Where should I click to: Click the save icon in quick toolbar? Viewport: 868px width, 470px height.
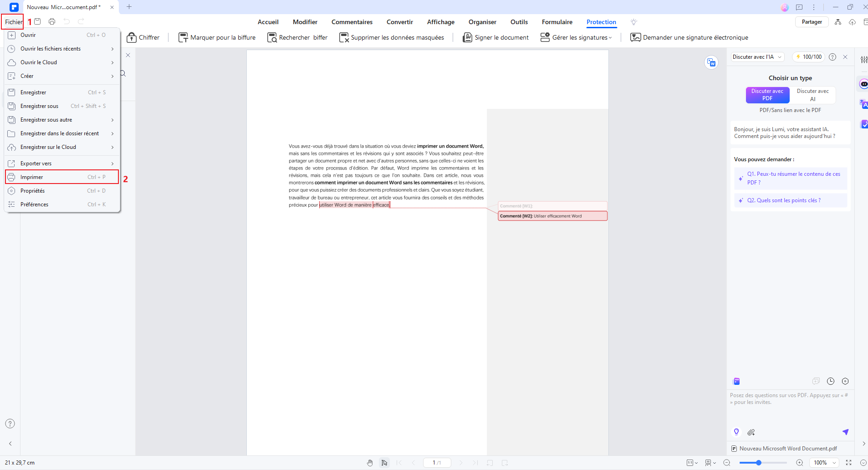click(38, 21)
